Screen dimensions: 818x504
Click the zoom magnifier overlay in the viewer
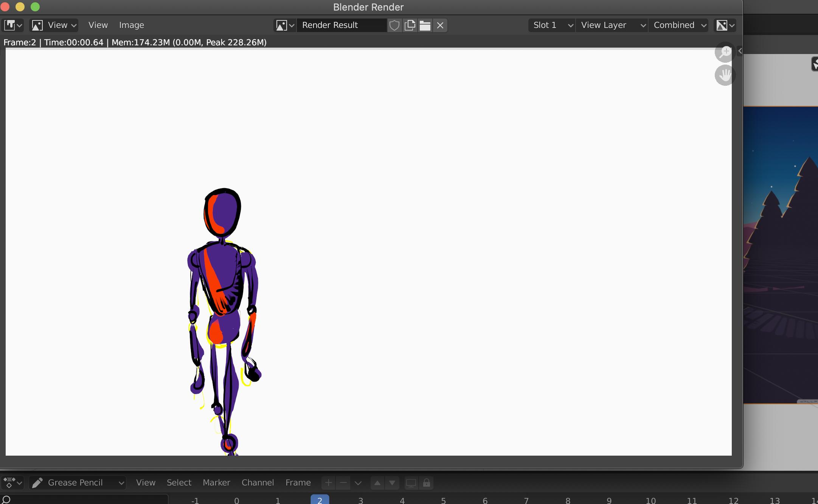pyautogui.click(x=725, y=53)
